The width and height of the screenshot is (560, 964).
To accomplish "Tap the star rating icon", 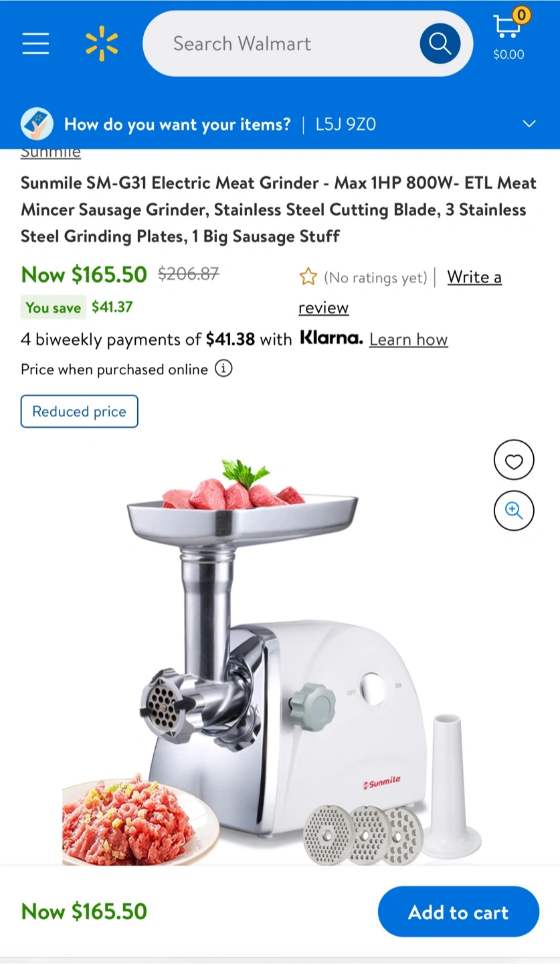I will click(x=308, y=276).
